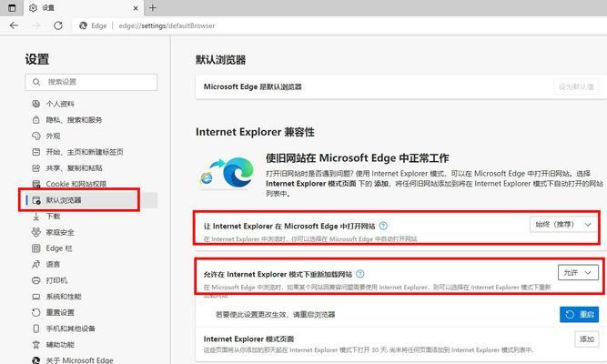Open 手机和其他设备 settings
The width and height of the screenshot is (607, 364).
click(70, 329)
